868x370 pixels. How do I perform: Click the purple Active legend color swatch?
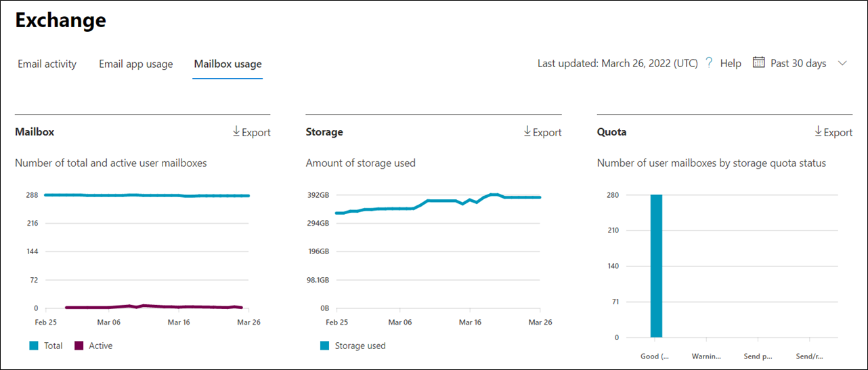pyautogui.click(x=79, y=346)
